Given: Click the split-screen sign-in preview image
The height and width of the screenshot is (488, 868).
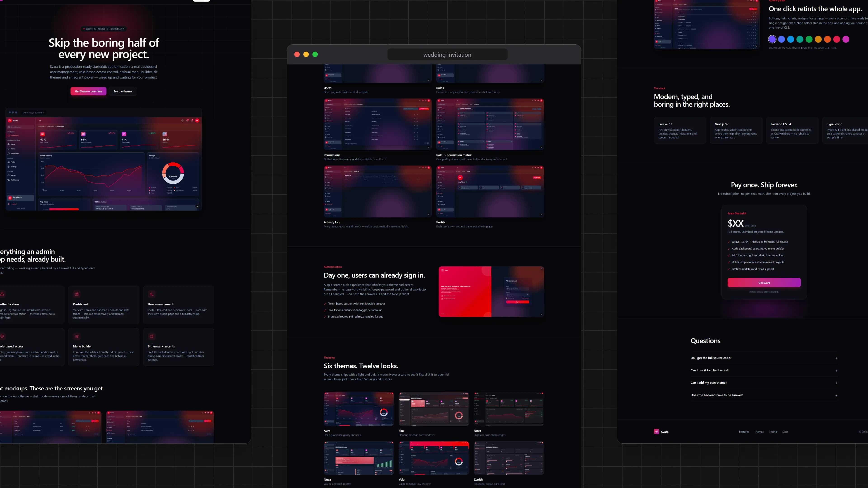Looking at the screenshot, I should click(x=491, y=292).
